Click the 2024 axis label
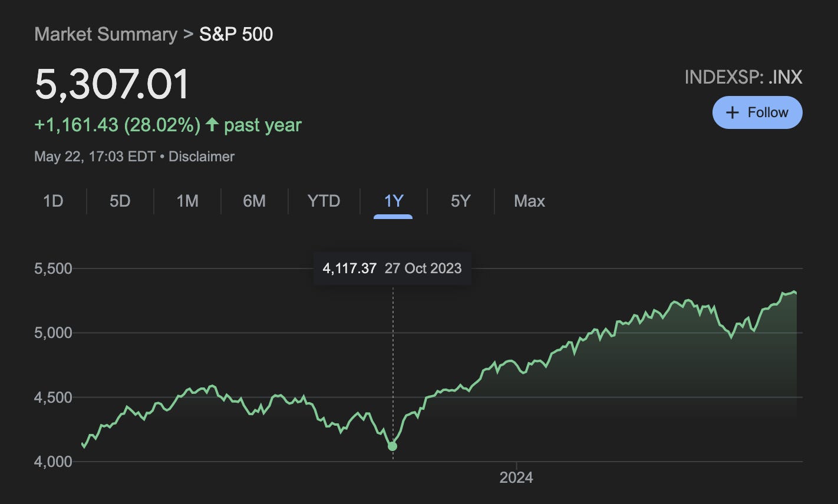Image resolution: width=838 pixels, height=504 pixels. coord(517,478)
